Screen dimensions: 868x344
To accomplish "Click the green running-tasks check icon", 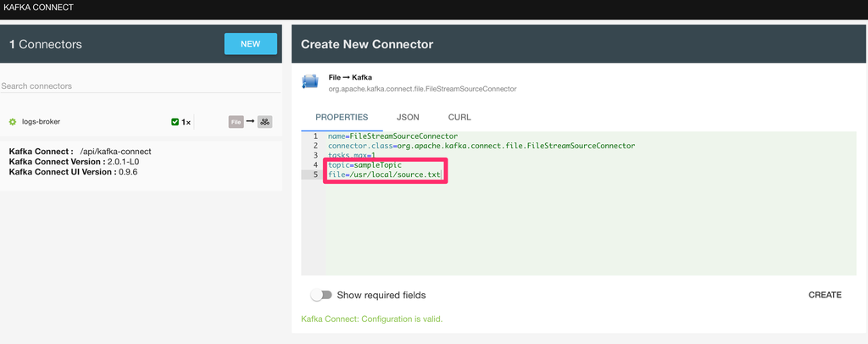I will point(175,122).
